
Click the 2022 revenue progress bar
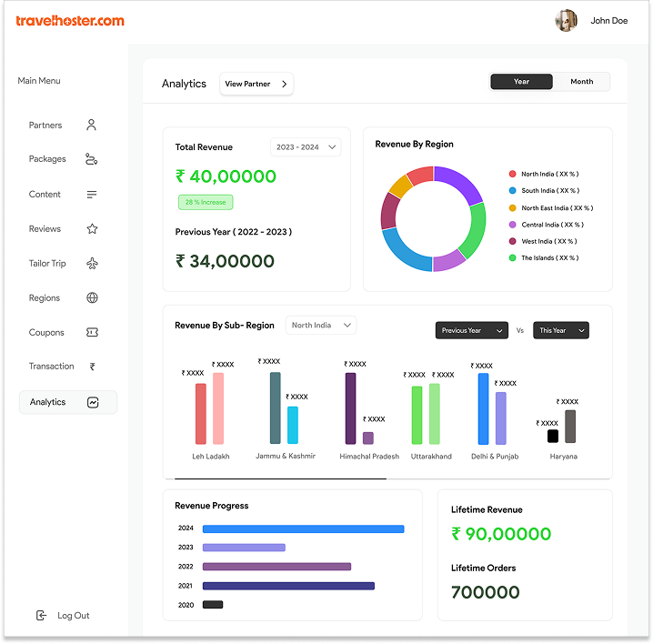[x=277, y=567]
